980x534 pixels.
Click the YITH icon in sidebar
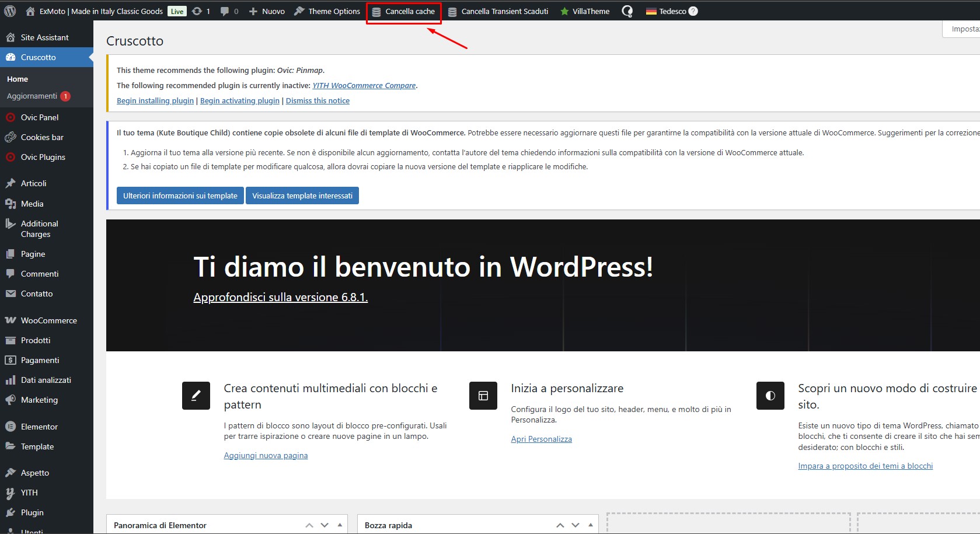11,493
